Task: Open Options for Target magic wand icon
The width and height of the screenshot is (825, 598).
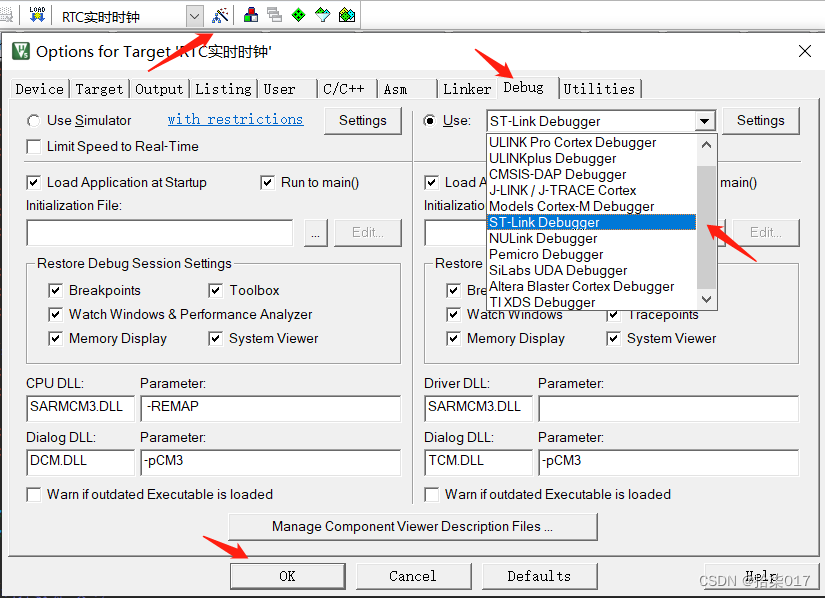Action: pos(220,15)
